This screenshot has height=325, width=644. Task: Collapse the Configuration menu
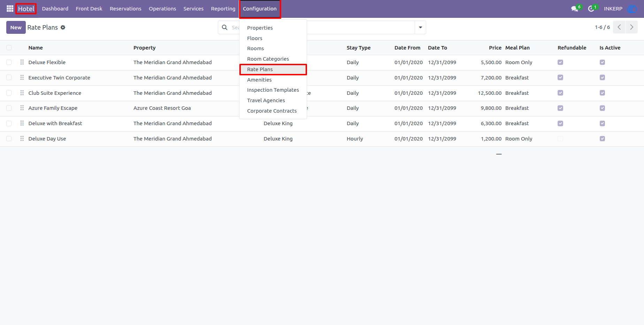260,9
